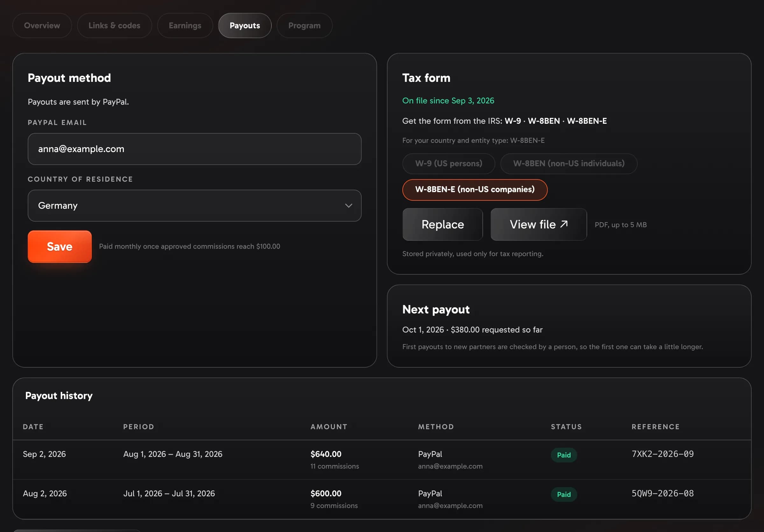Click the Amount column header
The image size is (764, 532).
click(x=329, y=427)
